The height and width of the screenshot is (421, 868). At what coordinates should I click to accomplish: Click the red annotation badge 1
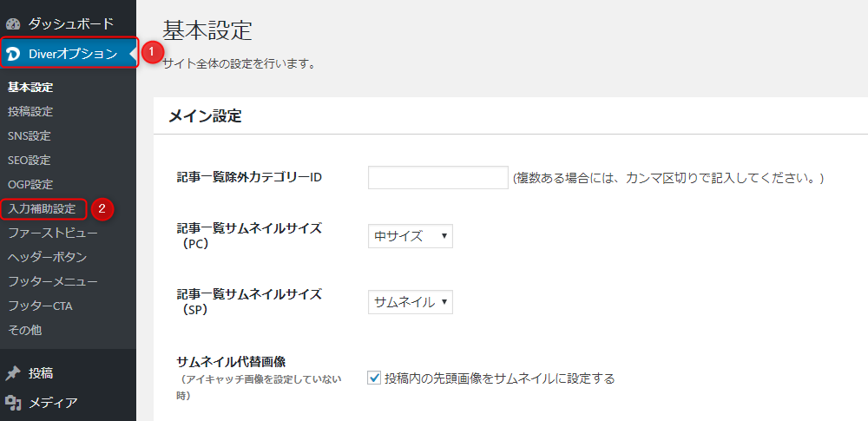click(x=152, y=52)
